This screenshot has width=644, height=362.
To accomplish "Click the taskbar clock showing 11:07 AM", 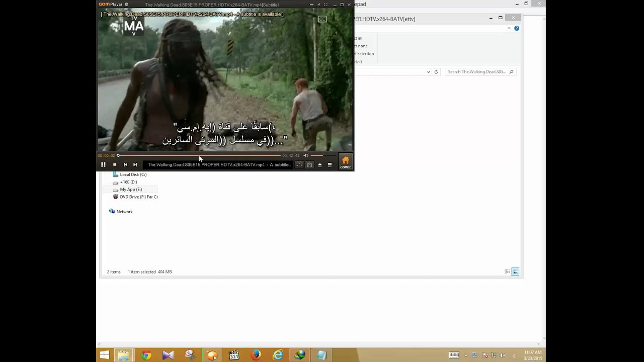I will [532, 355].
